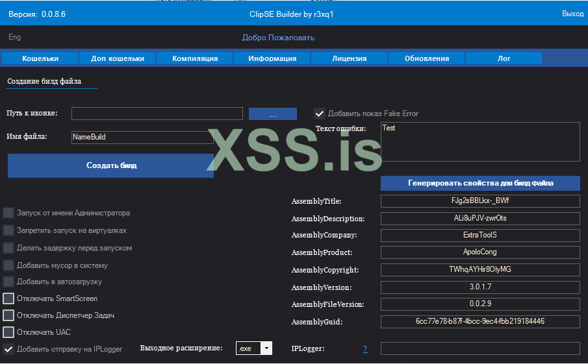Toggle the 'Добавить показ Fake Error' checkbox
This screenshot has width=588, height=364.
pyautogui.click(x=320, y=114)
